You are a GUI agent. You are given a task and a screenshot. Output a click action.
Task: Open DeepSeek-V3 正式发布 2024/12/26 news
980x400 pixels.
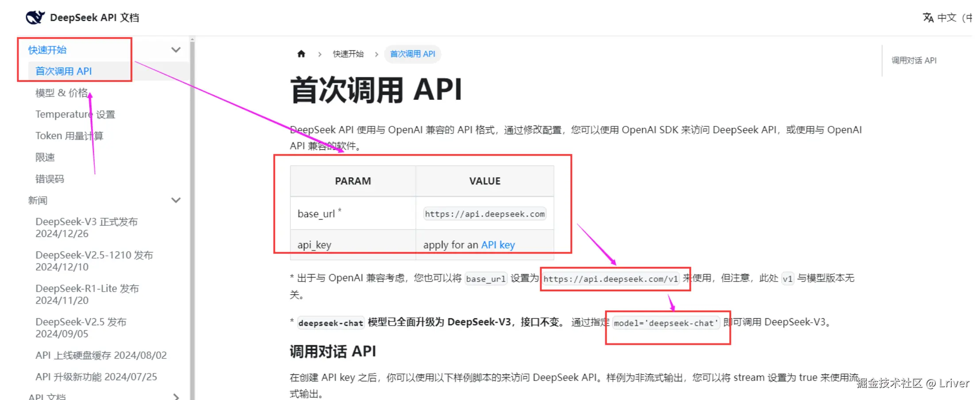(87, 228)
